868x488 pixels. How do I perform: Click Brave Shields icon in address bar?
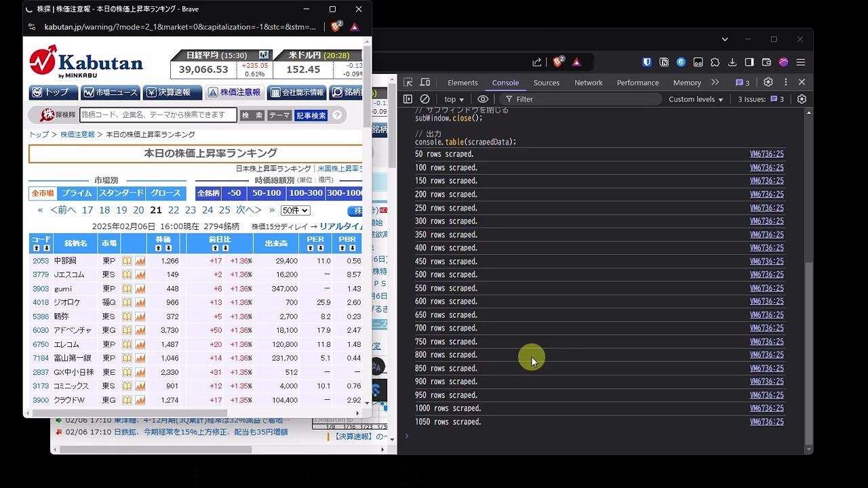pyautogui.click(x=336, y=27)
